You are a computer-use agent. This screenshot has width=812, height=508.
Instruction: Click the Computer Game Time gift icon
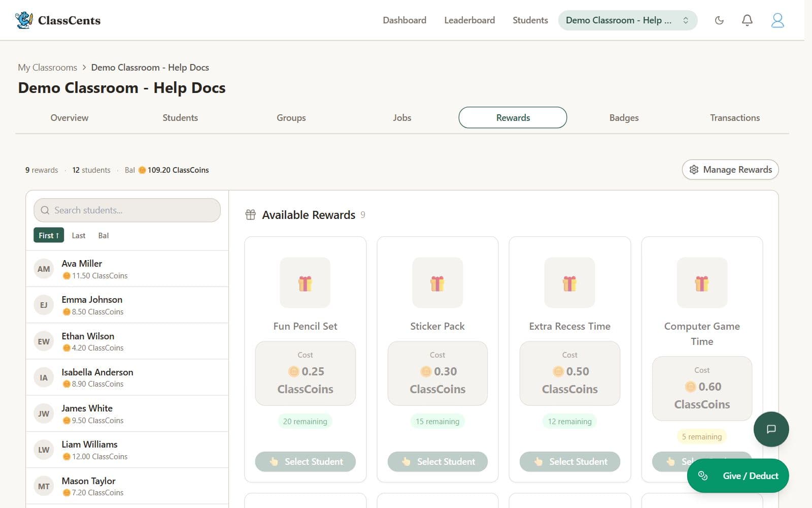[x=702, y=283]
